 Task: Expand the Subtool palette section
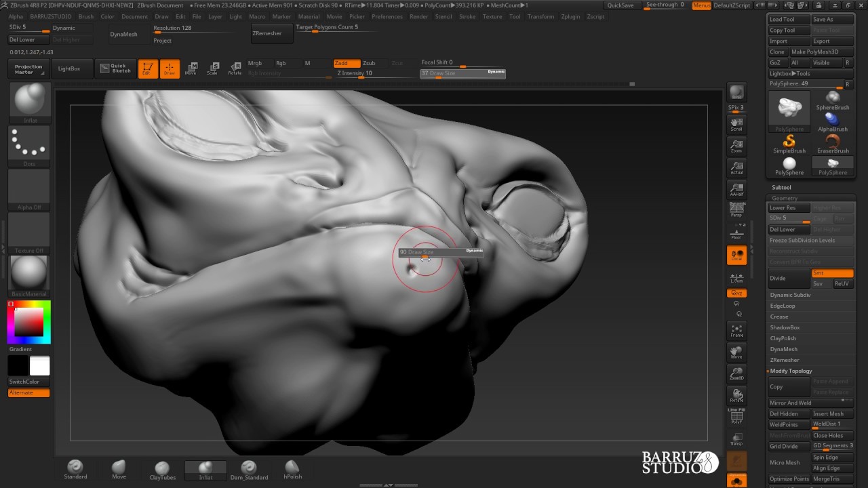coord(781,187)
